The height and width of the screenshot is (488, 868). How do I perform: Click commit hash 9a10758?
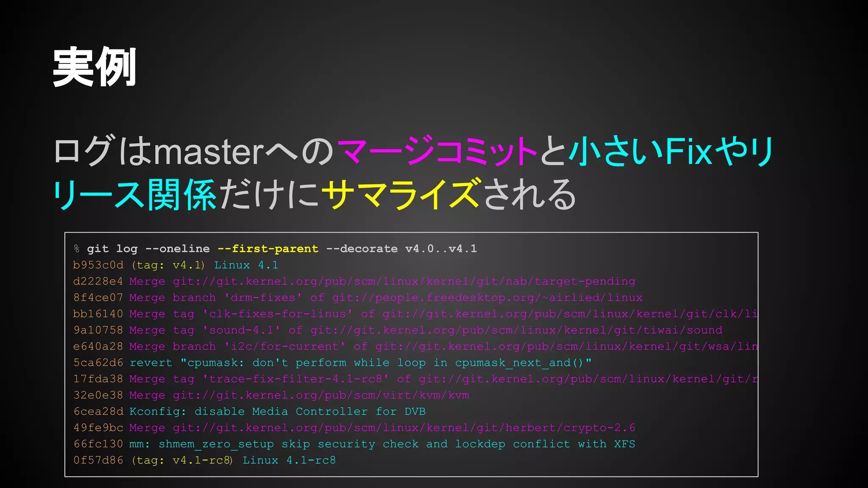pyautogui.click(x=98, y=330)
